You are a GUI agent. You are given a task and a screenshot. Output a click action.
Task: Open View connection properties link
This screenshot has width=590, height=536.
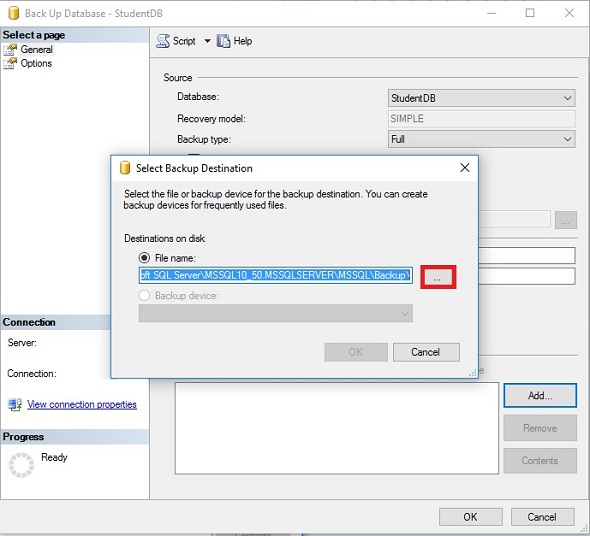tap(82, 405)
